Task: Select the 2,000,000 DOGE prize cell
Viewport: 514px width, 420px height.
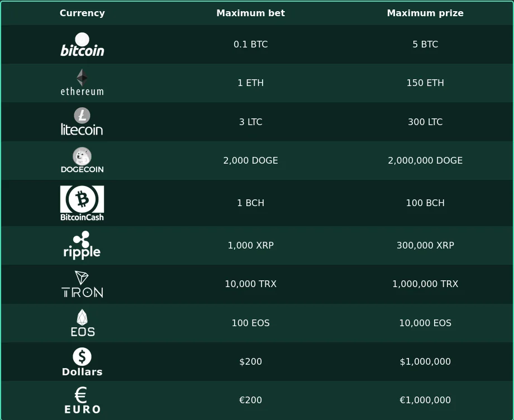Action: pyautogui.click(x=425, y=160)
